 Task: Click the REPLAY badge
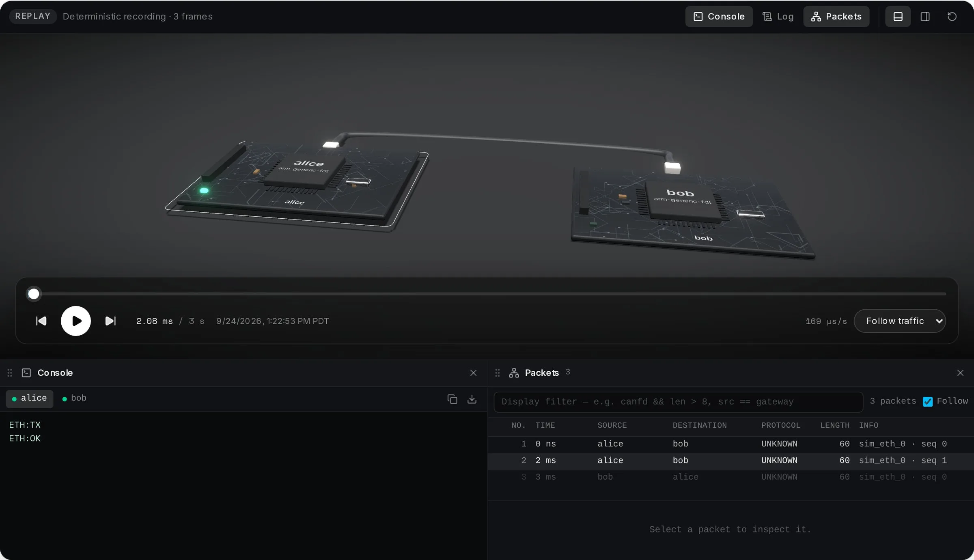coord(32,16)
